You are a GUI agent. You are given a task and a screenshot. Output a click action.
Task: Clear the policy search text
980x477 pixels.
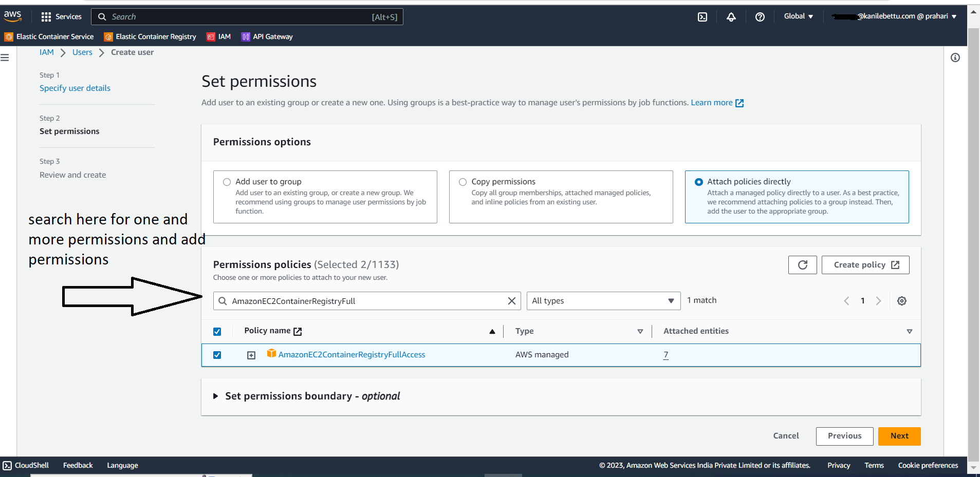512,301
